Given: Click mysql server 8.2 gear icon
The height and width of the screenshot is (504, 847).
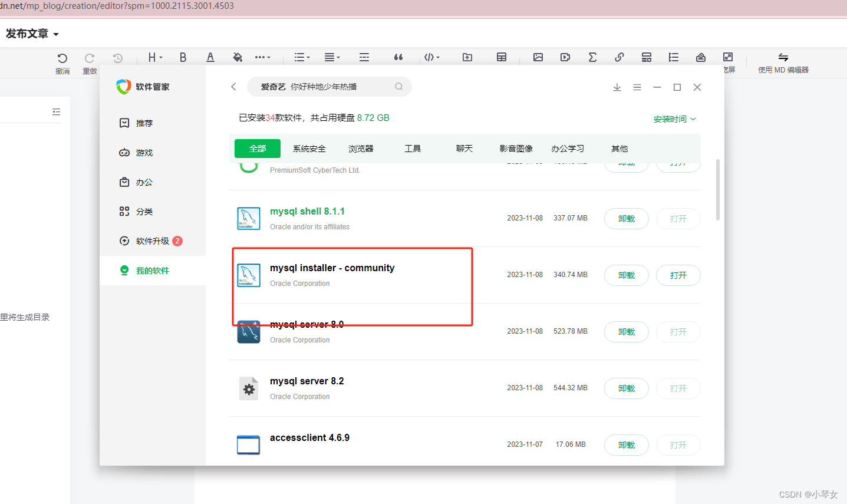Looking at the screenshot, I should (249, 388).
